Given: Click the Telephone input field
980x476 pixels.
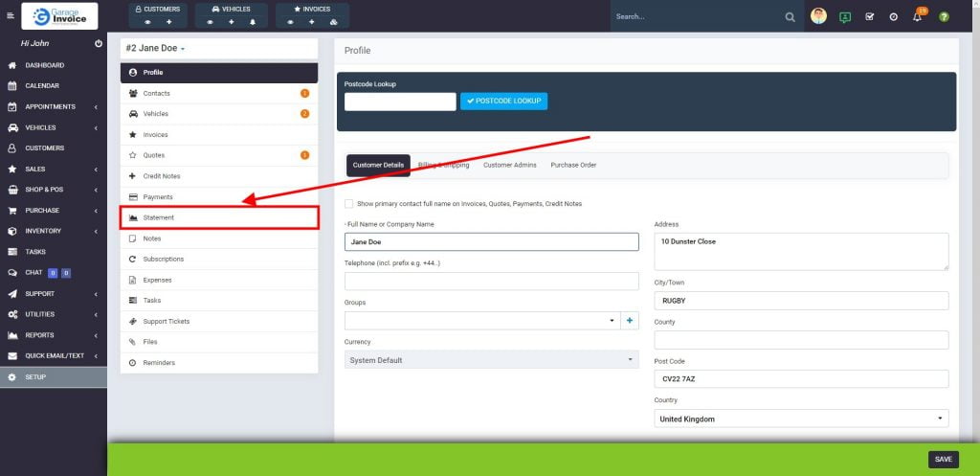Looking at the screenshot, I should (491, 281).
